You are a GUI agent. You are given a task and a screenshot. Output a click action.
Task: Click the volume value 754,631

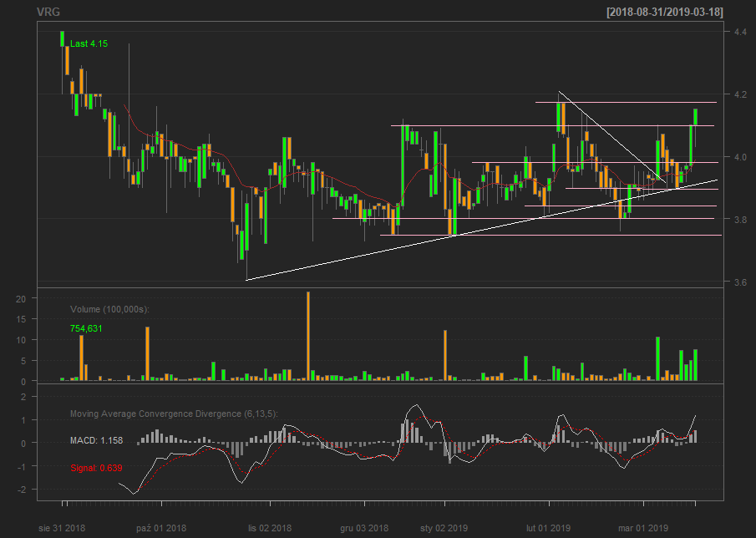tap(86, 328)
